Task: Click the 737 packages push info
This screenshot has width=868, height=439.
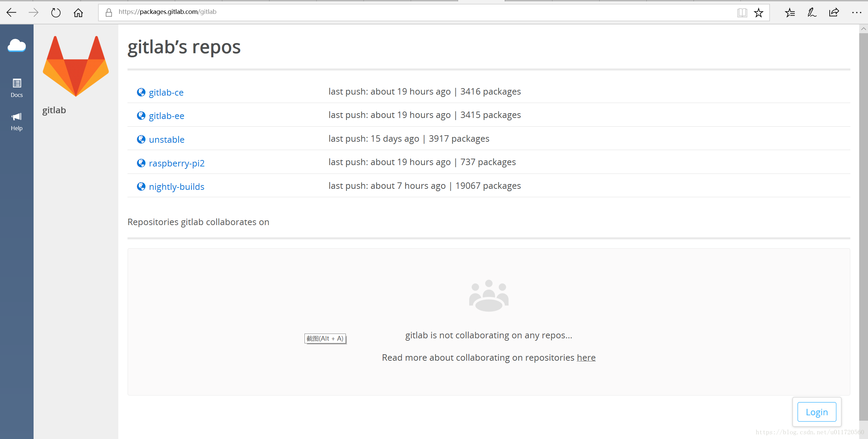Action: [422, 162]
